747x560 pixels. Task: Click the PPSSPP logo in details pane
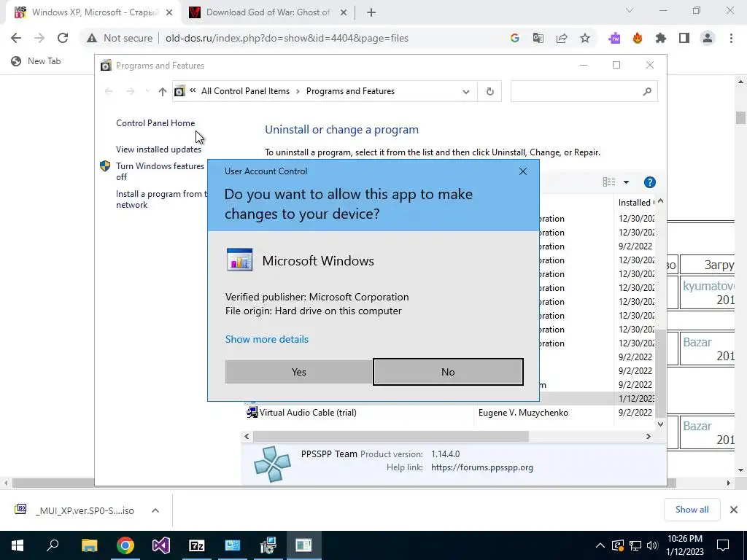point(272,464)
